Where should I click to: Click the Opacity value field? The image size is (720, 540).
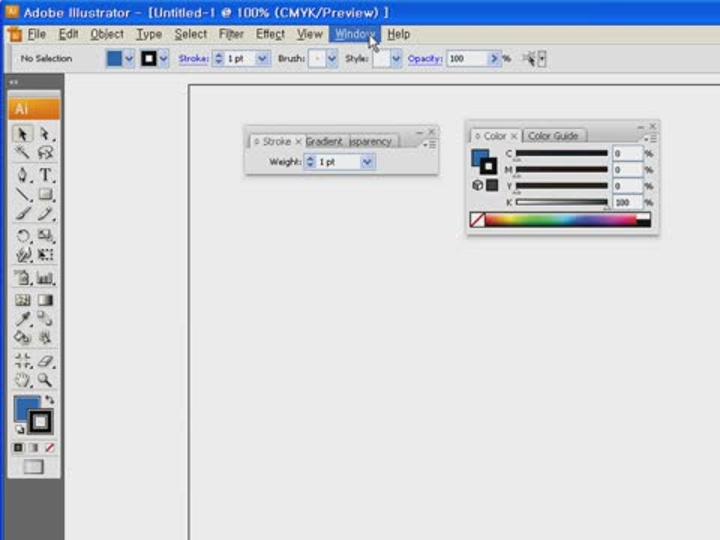tap(467, 59)
